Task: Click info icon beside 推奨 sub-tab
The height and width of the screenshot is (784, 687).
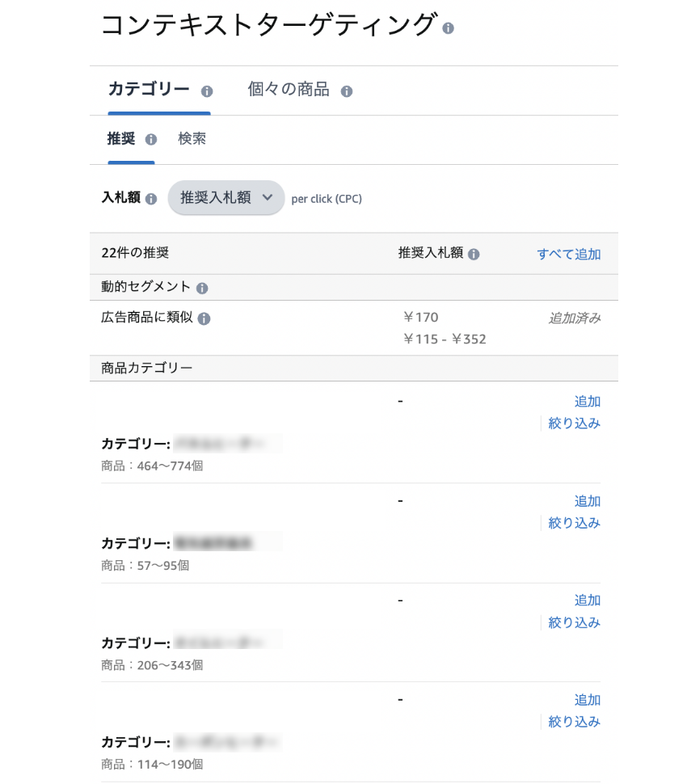Action: [x=151, y=140]
